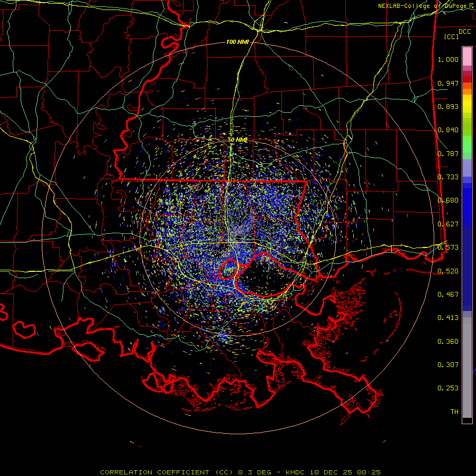Click the 0.573 color scale value

click(448, 248)
